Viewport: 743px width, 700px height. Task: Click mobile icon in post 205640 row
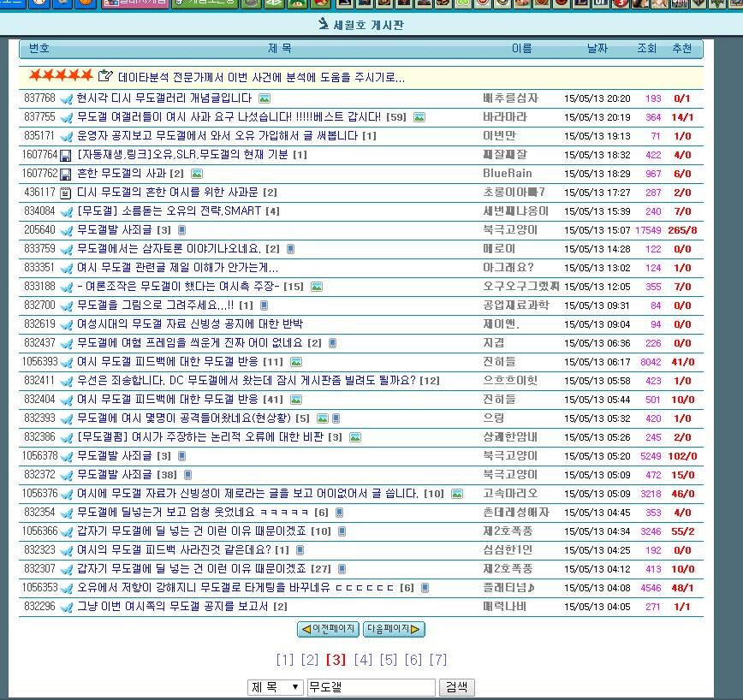[x=181, y=230]
